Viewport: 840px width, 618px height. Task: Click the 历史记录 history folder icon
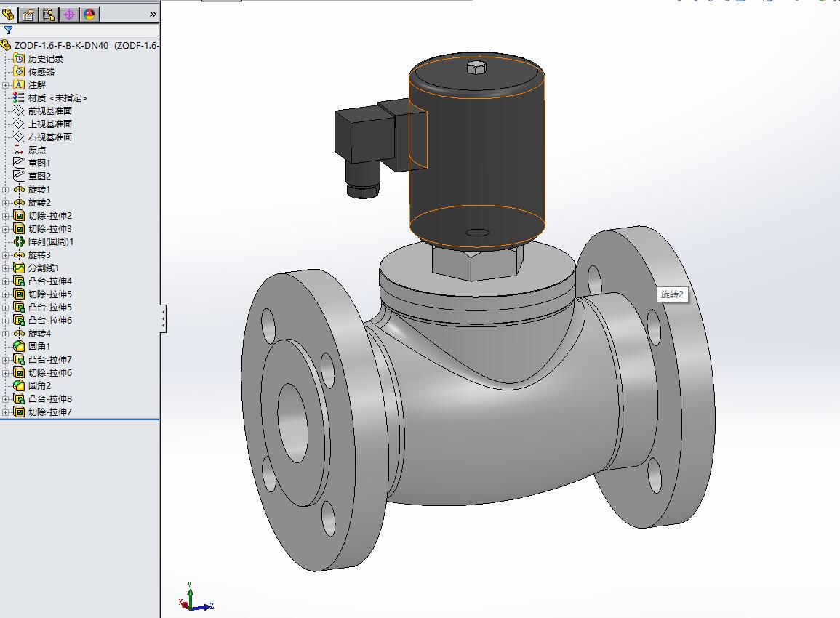(19, 58)
